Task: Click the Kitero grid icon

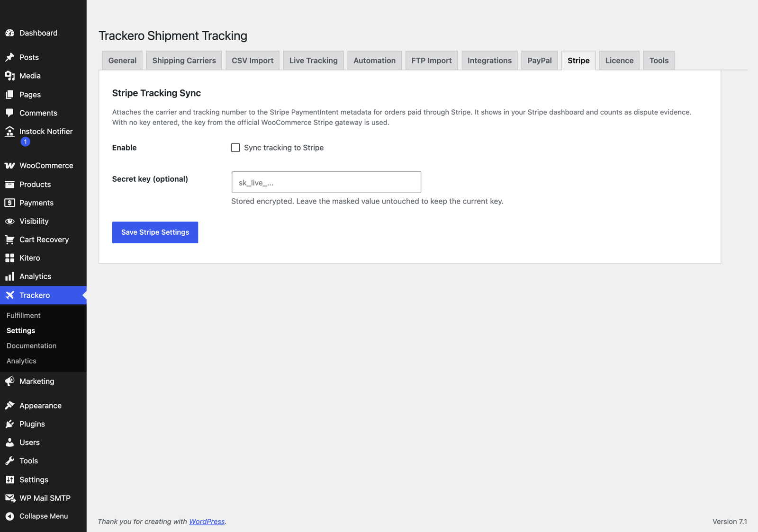Action: 9,258
